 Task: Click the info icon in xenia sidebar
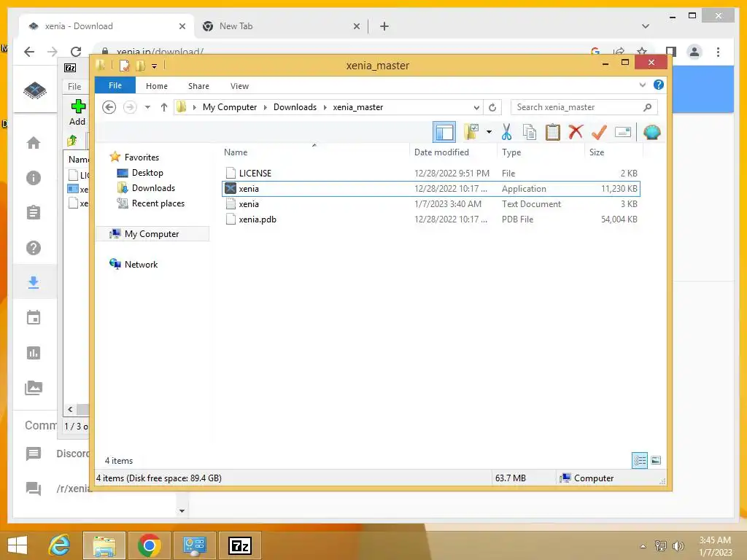tap(34, 178)
